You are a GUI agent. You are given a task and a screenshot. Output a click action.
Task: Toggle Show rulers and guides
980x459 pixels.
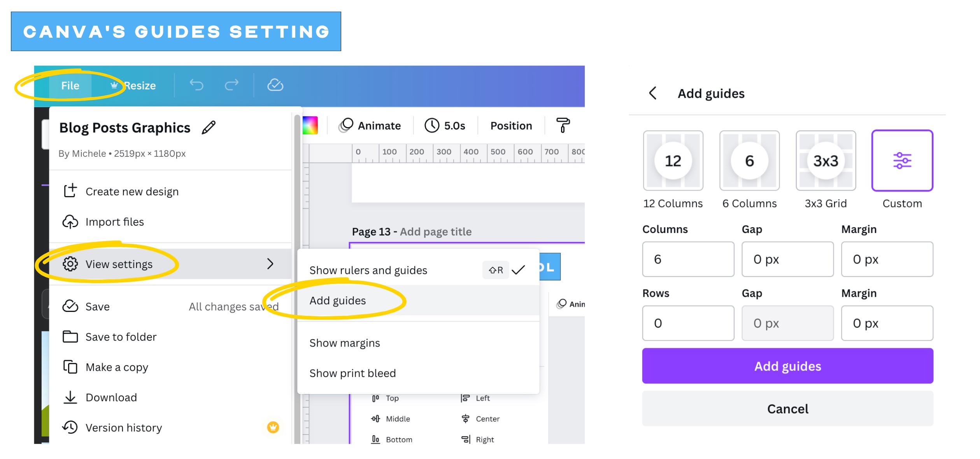(x=368, y=270)
